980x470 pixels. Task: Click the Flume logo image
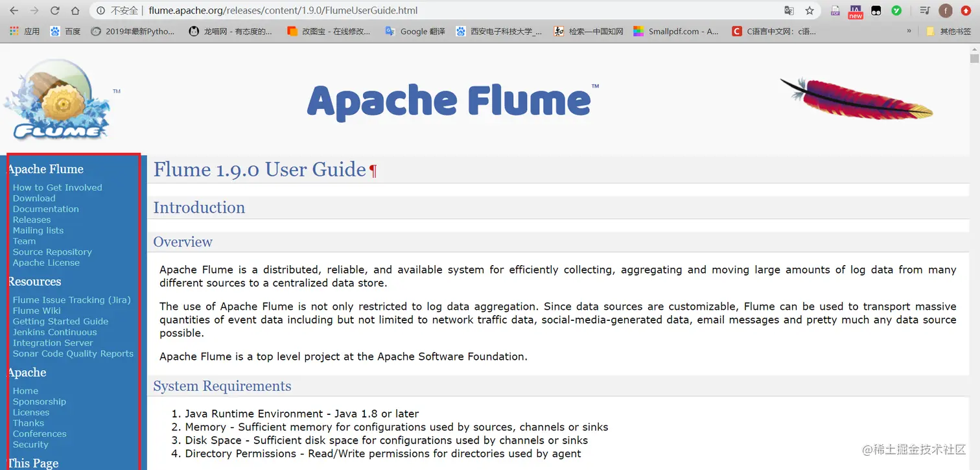(58, 100)
